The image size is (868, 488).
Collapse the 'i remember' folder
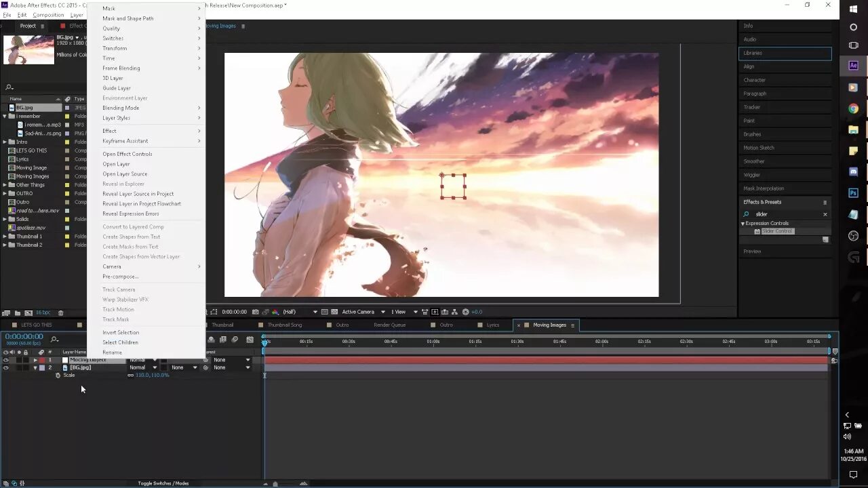point(5,117)
